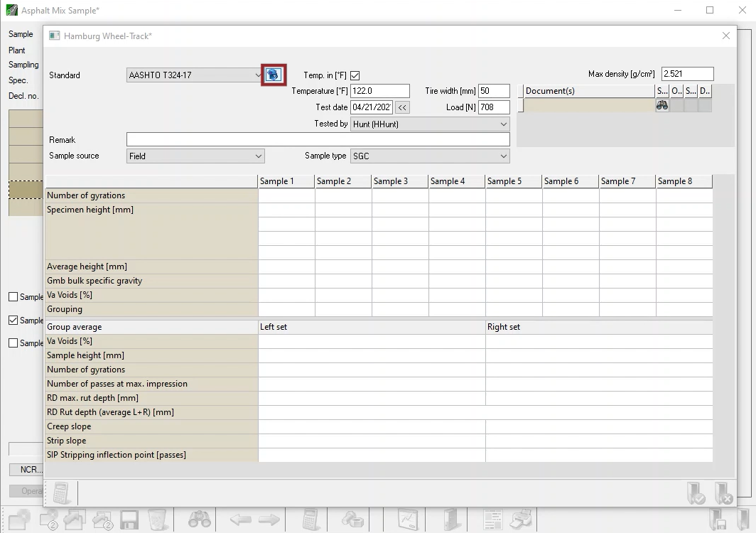Screen dimensions: 756x533
Task: Select the Sampling item in the left sidebar
Action: [23, 65]
